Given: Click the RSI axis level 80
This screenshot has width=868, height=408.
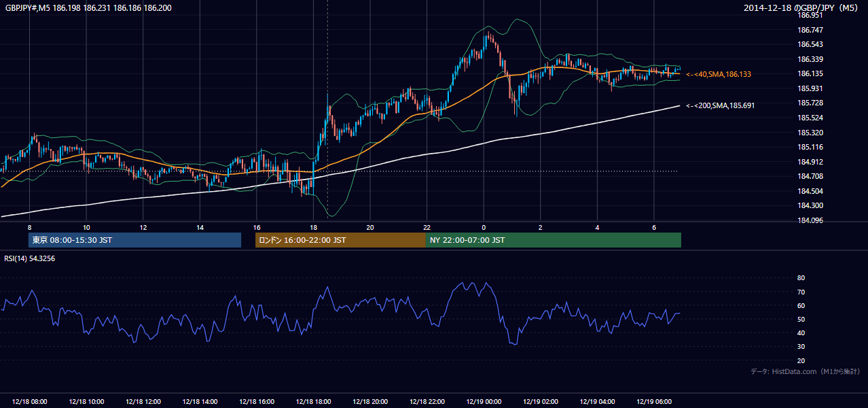Looking at the screenshot, I should [x=801, y=278].
